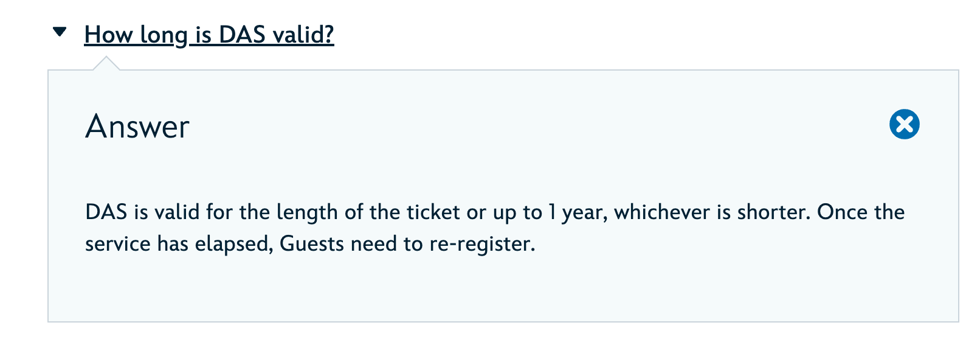Screen dimensions: 980x342
Task: Click the word "length" in the answer
Action: pos(306,212)
